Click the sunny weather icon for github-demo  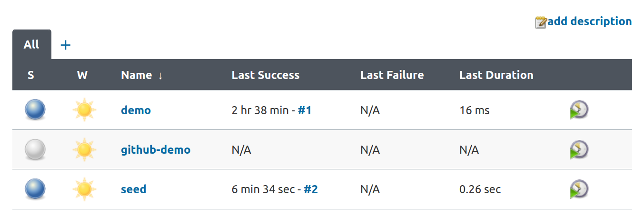tap(84, 149)
